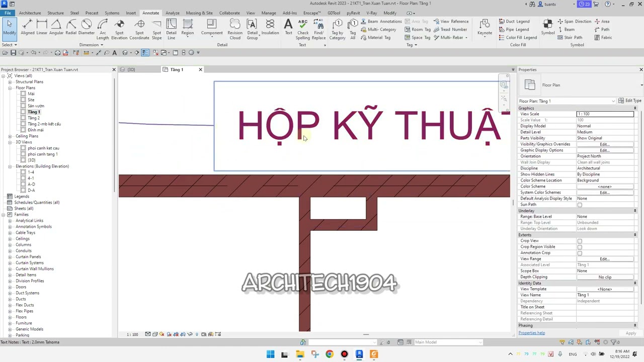Viewport: 644px width, 362px height.
Task: Click the Depth Clipping No clip button
Action: (605, 277)
